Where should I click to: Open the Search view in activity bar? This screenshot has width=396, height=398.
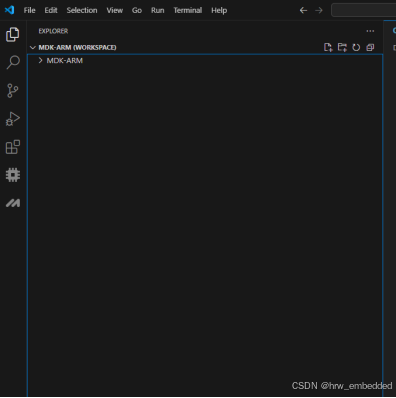pyautogui.click(x=13, y=62)
